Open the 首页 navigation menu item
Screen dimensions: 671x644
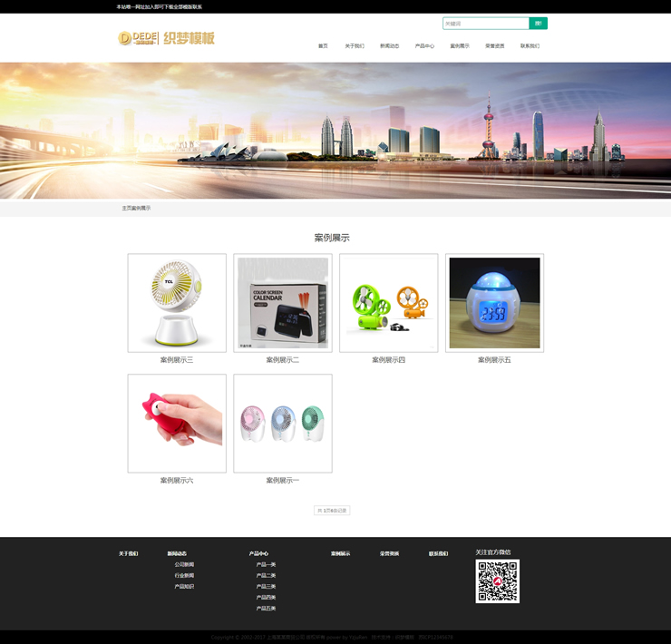tap(323, 46)
